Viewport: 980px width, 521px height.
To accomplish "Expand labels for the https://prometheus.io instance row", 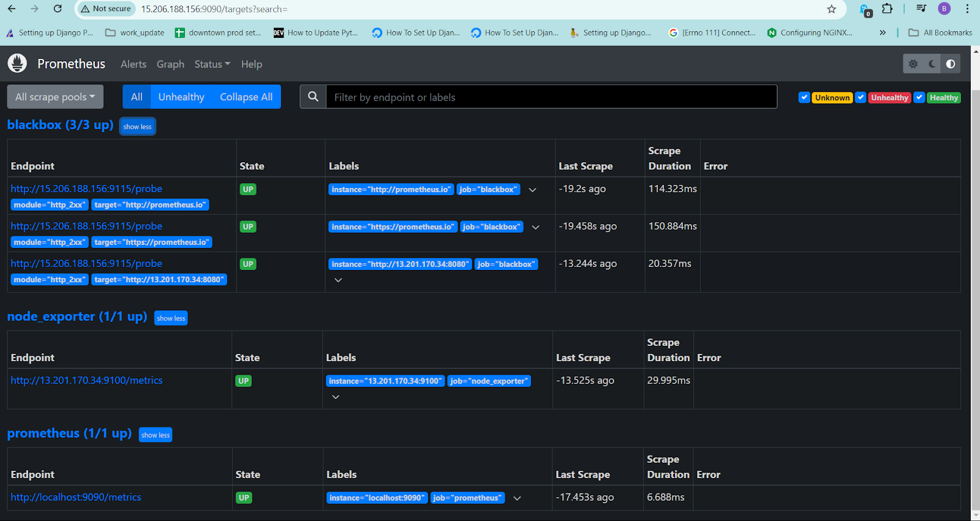I will 535,227.
